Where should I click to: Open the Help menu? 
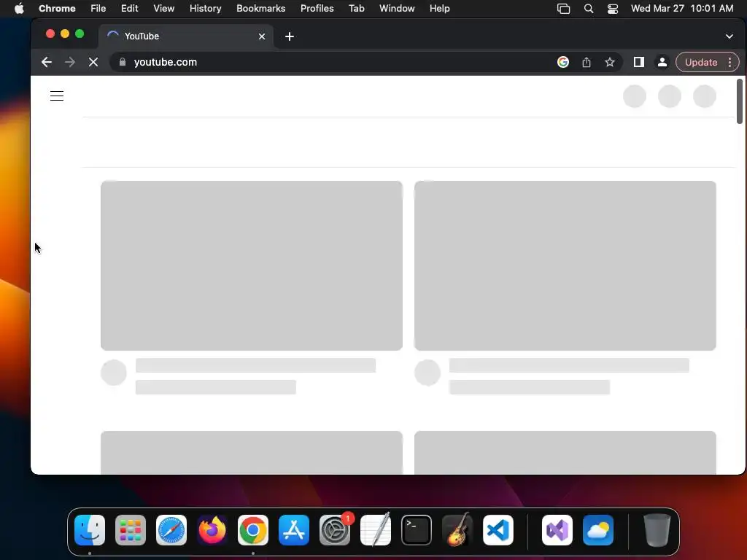pos(439,8)
